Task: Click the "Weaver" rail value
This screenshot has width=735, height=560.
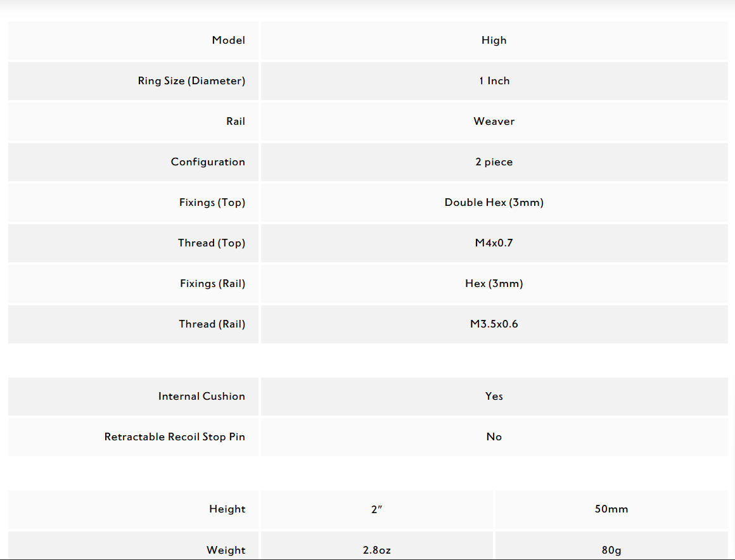Action: point(494,122)
